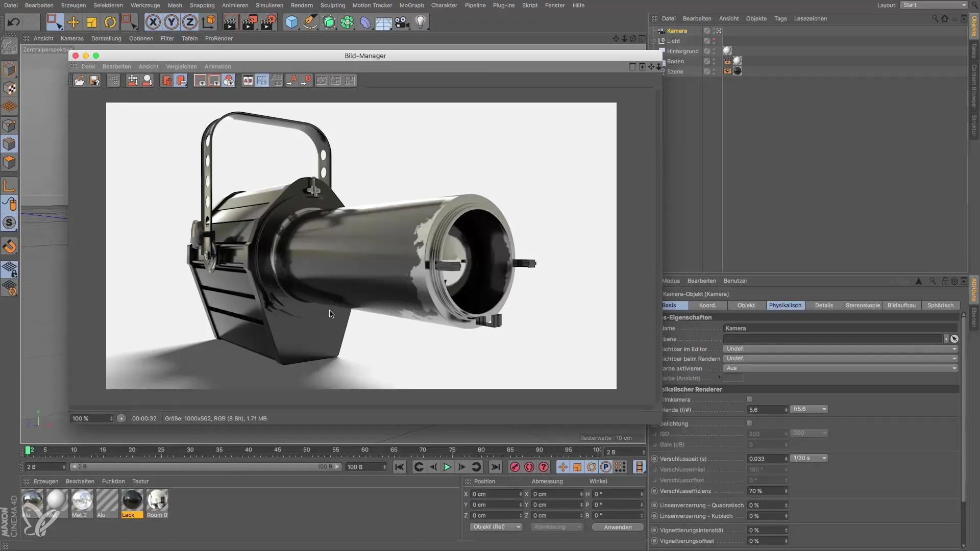
Task: Jump to animation end
Action: click(x=496, y=467)
